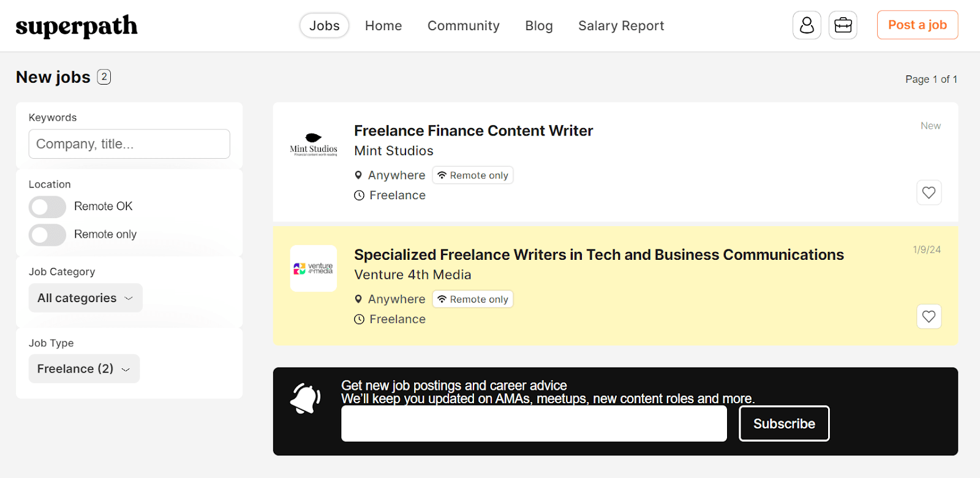Click the email input in the subscribe banner
The width and height of the screenshot is (980, 478).
coord(534,423)
